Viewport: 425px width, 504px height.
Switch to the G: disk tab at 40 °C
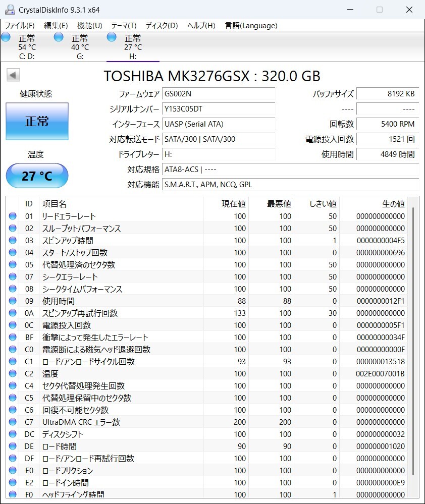[x=80, y=47]
